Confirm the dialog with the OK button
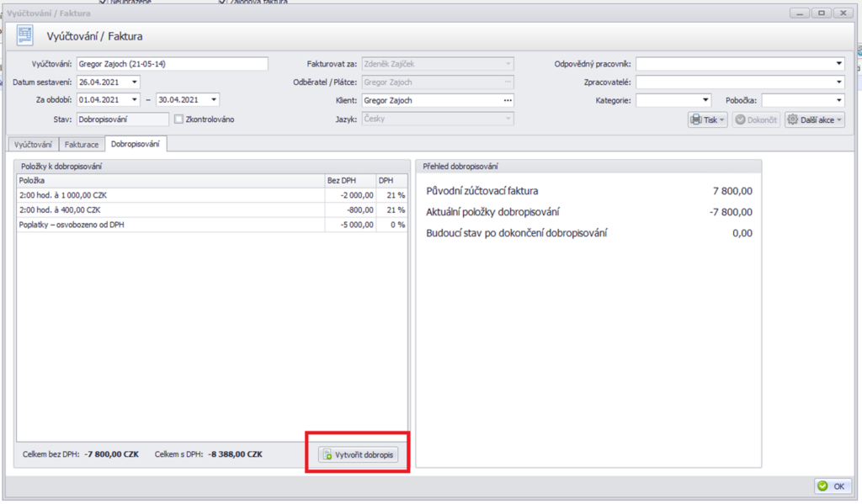The image size is (862, 504). coord(833,486)
